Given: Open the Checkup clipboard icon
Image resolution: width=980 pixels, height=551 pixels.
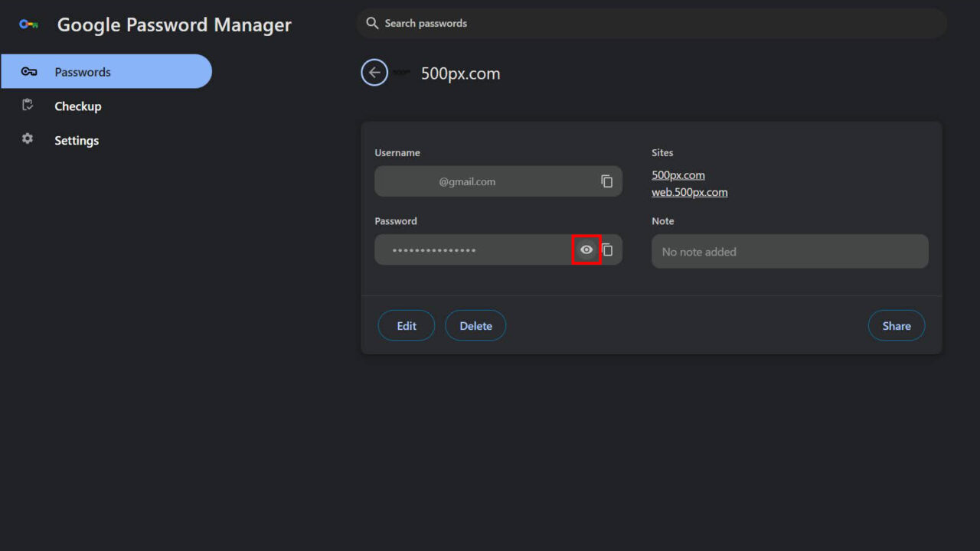Looking at the screenshot, I should click(26, 106).
